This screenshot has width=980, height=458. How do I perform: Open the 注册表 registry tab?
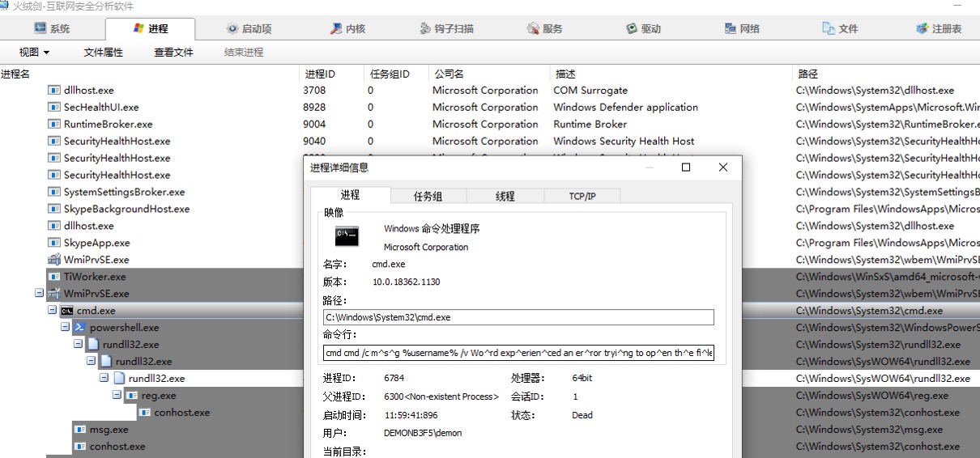(939, 28)
